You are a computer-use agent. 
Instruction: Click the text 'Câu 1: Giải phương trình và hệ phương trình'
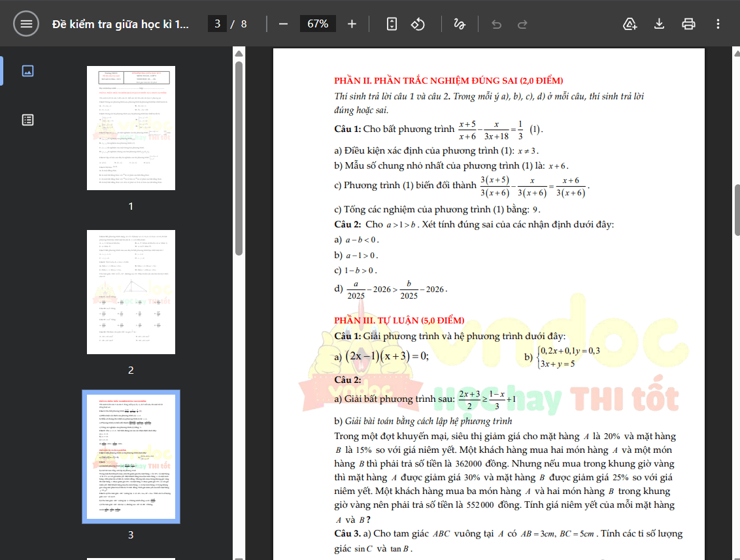(x=450, y=336)
